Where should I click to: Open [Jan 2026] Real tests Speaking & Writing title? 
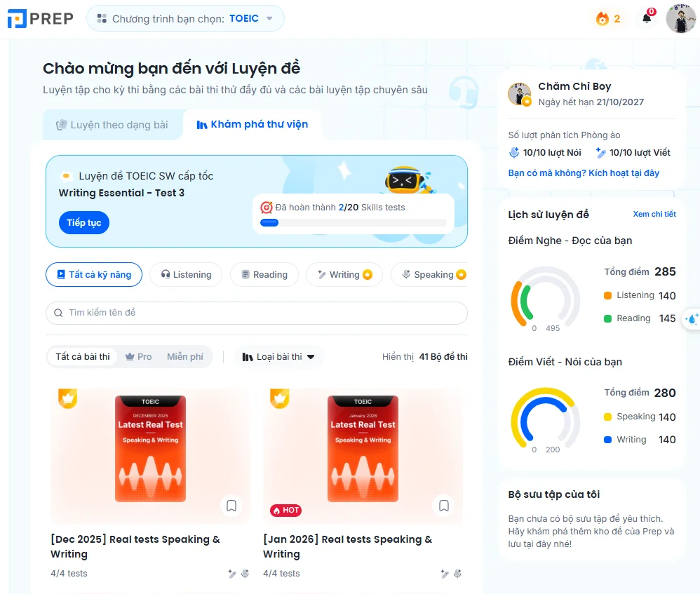348,547
